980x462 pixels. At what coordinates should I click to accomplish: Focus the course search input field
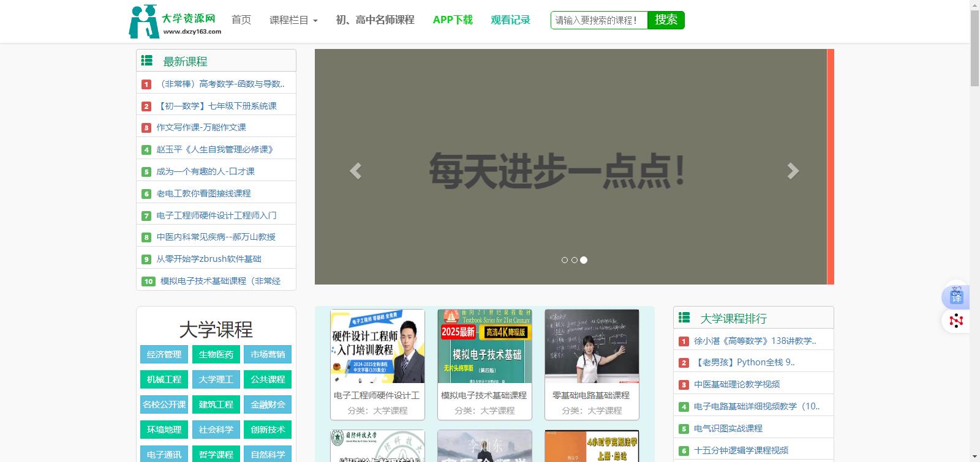point(599,20)
